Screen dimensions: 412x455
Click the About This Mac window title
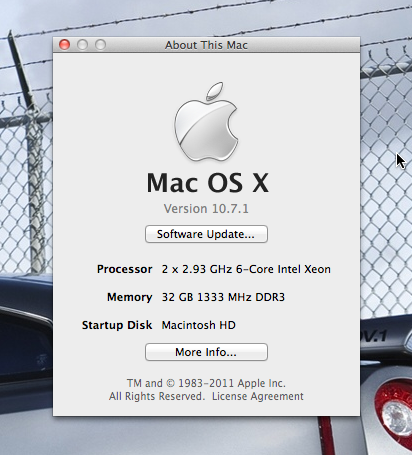point(206,45)
